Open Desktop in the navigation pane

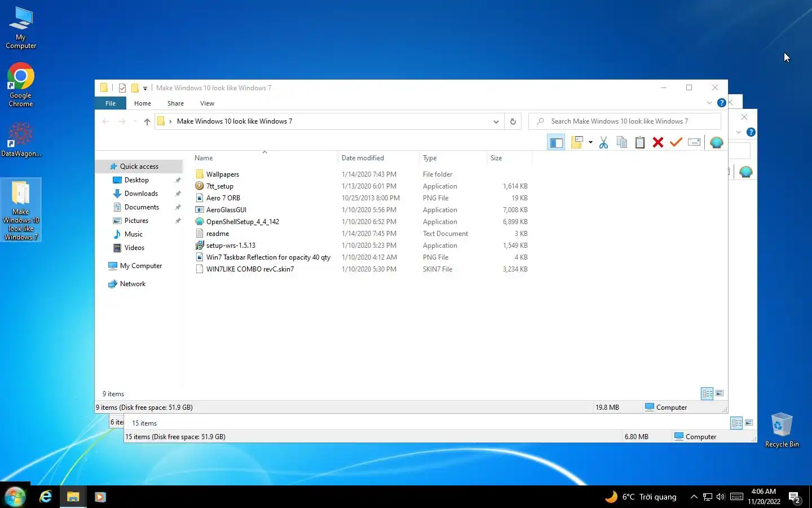coord(136,180)
